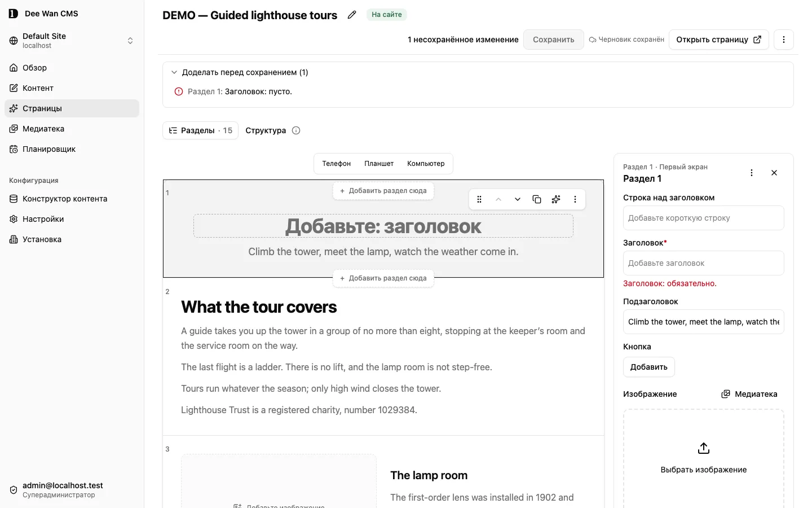Move section down with the down arrow
This screenshot has height=508, width=812.
click(x=518, y=199)
